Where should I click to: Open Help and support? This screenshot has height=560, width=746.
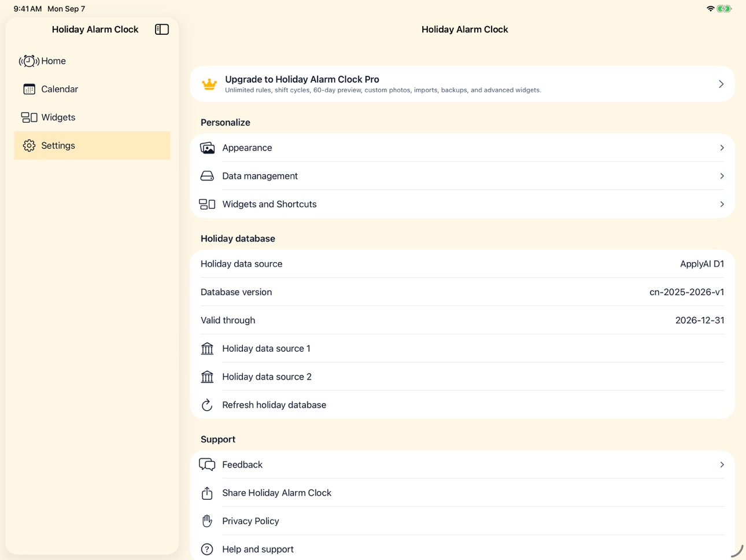[462, 549]
